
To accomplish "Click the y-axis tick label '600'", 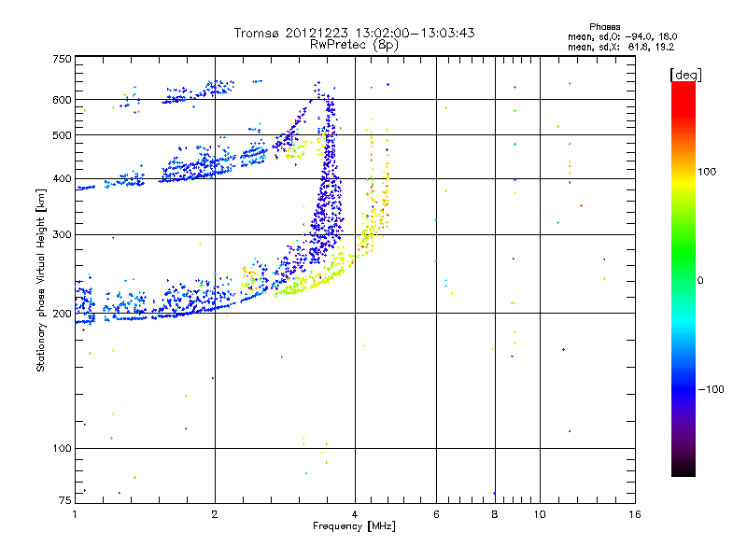I will 62,100.
